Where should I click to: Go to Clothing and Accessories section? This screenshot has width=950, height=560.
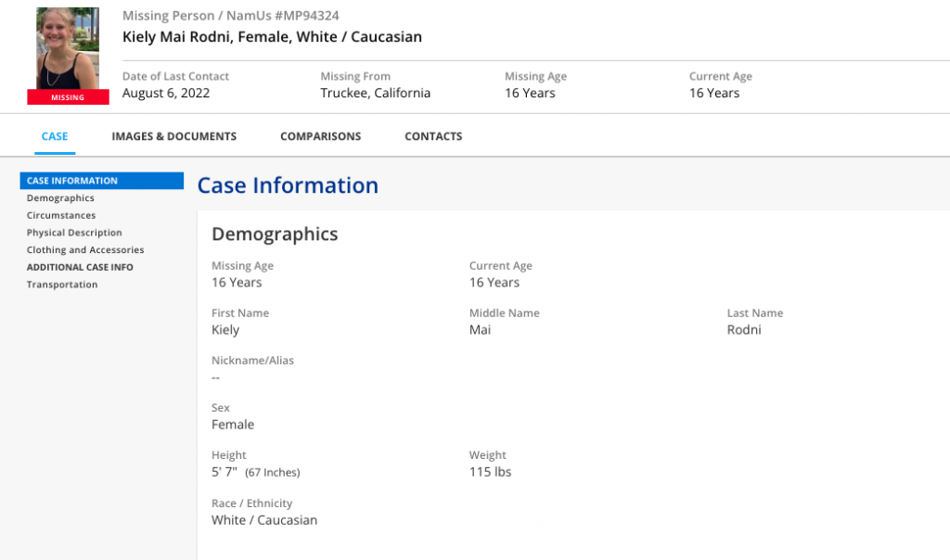coord(85,250)
